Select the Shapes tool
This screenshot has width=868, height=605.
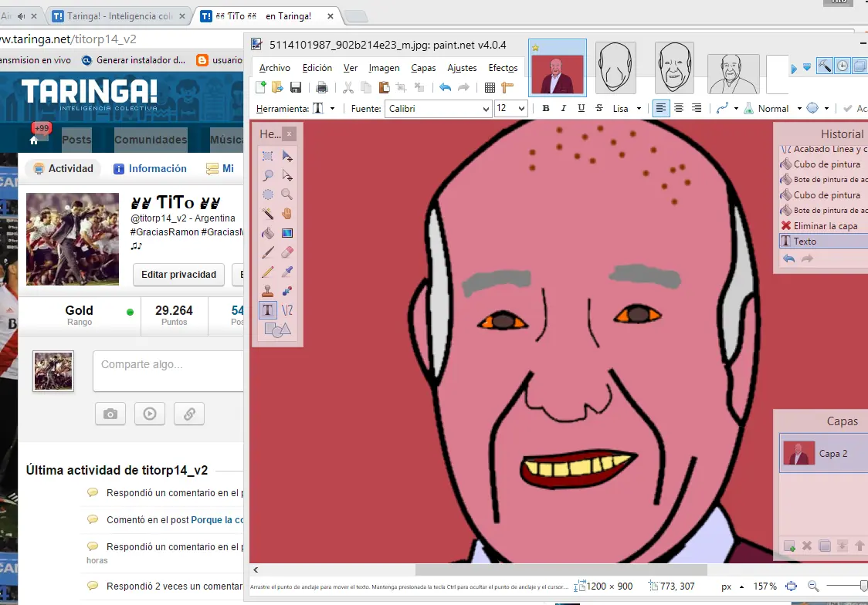pos(277,330)
